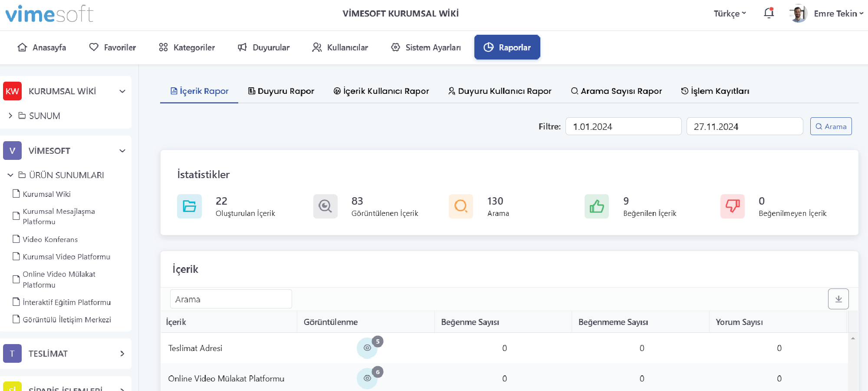Collapse the VİMESOFT section chevron
The width and height of the screenshot is (868, 391).
[x=122, y=151]
